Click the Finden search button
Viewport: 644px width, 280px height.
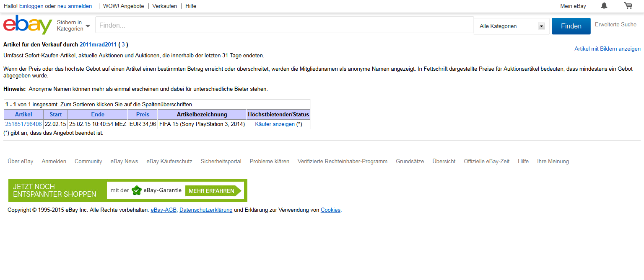(x=571, y=26)
